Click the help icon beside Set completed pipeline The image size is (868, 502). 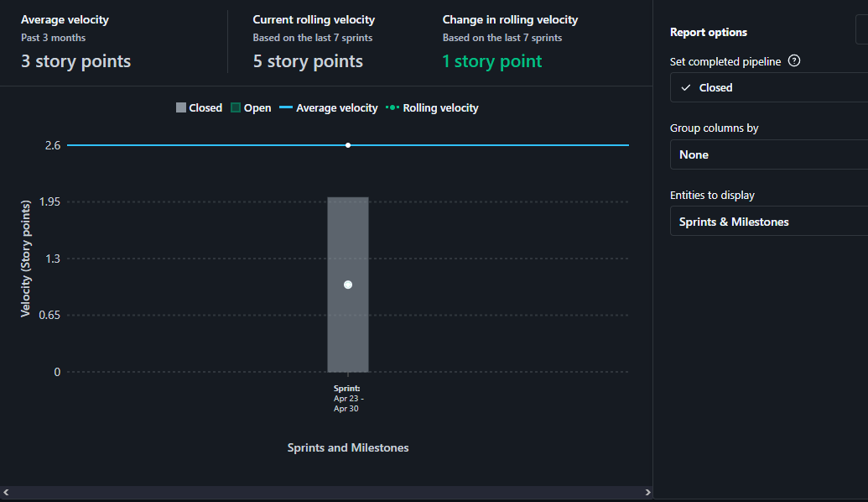point(794,61)
